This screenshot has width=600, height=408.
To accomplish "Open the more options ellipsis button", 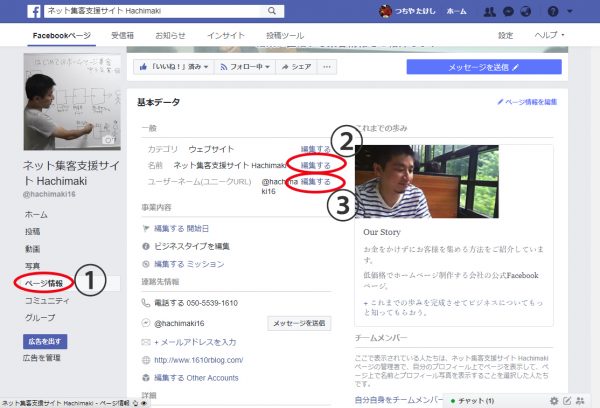I will click(x=327, y=67).
